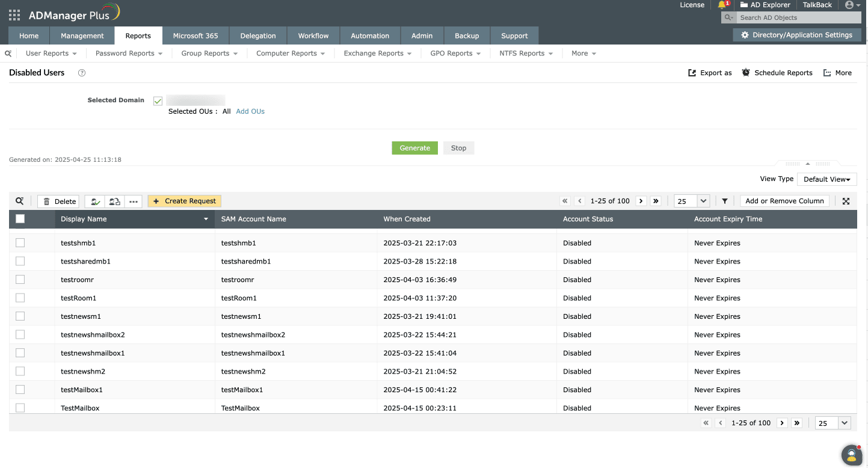This screenshot has width=868, height=468.
Task: Open the Password Reports menu
Action: [128, 53]
